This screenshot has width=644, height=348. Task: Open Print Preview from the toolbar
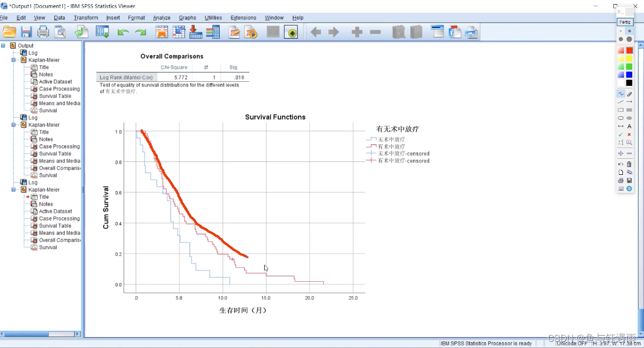tap(61, 32)
